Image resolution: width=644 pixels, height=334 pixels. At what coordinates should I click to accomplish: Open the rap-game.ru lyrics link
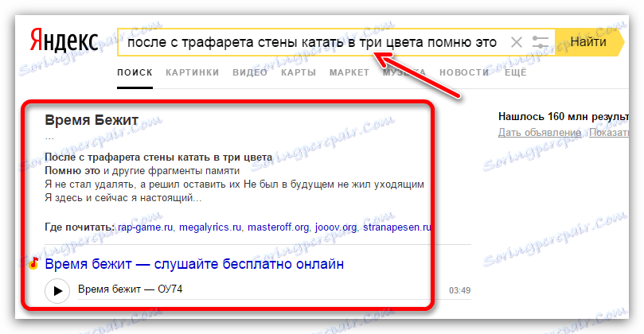coord(145,227)
